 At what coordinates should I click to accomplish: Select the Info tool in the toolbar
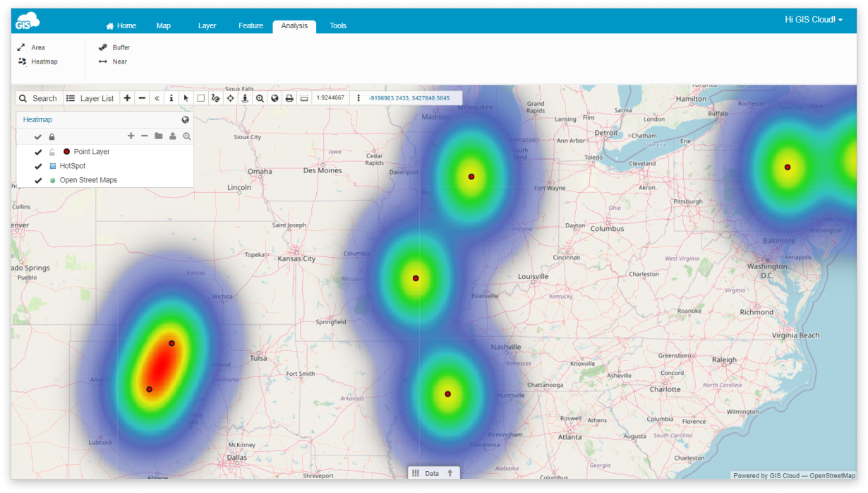click(x=171, y=98)
